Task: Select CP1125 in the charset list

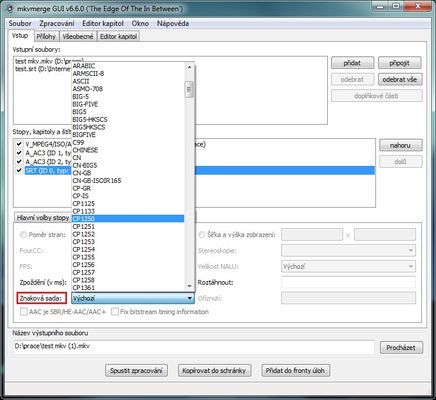Action: pyautogui.click(x=128, y=204)
